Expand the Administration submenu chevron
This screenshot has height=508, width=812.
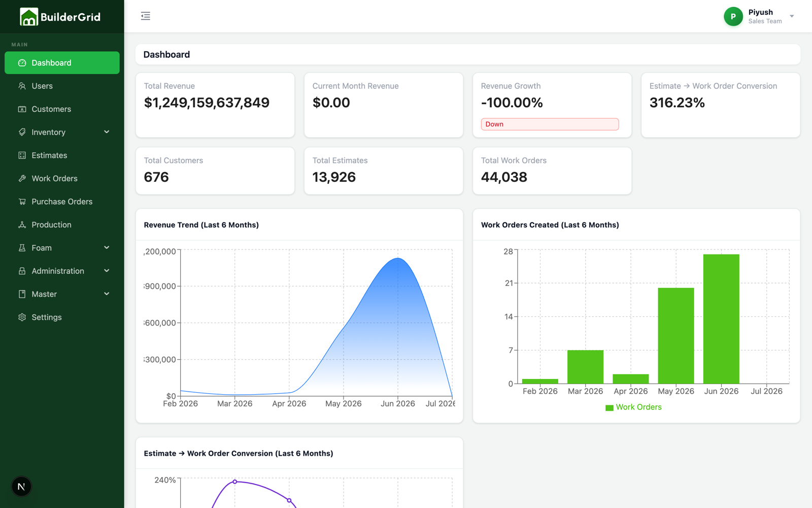[107, 271]
